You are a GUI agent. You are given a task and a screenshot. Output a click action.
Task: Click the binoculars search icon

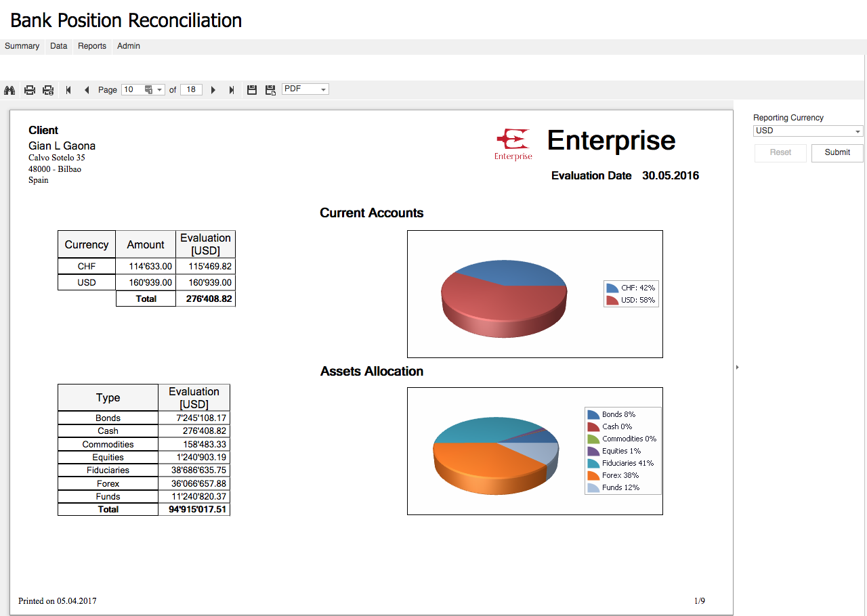[9, 90]
